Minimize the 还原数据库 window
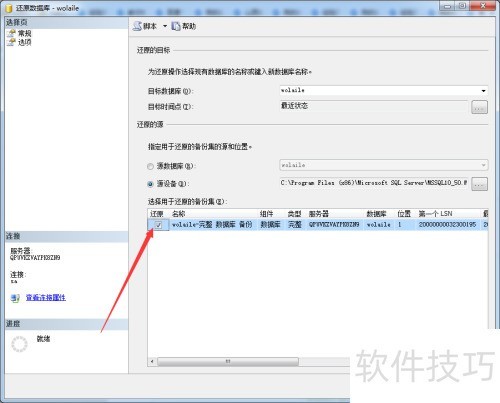This screenshot has height=403, width=500. point(447,6)
